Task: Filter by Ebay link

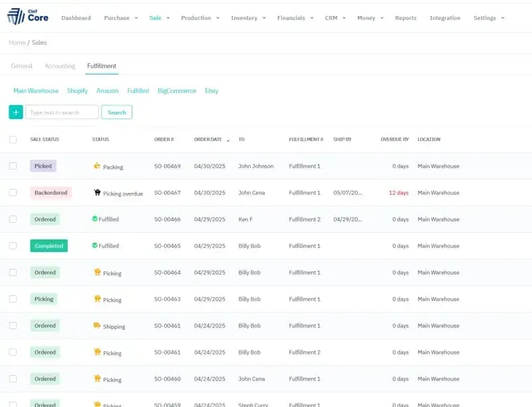Action: pos(211,90)
